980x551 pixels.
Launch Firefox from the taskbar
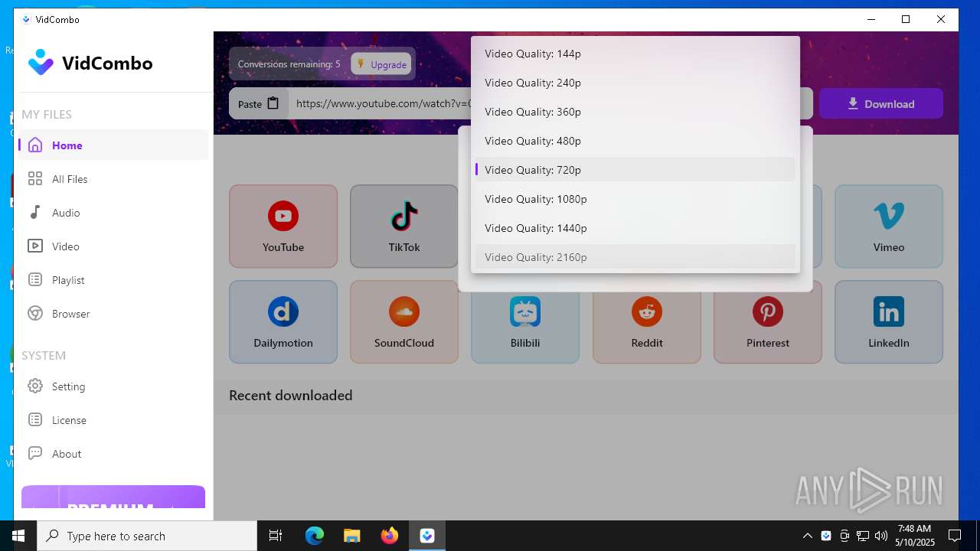click(390, 536)
